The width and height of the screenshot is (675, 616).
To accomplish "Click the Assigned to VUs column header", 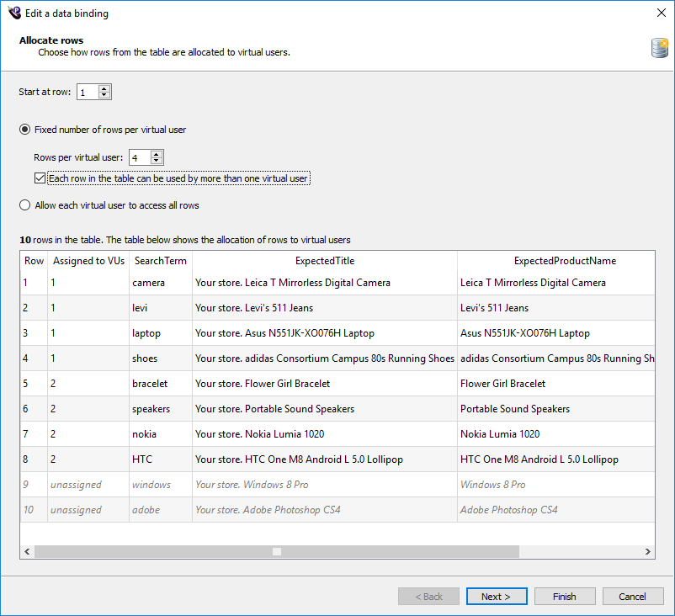I will (88, 261).
